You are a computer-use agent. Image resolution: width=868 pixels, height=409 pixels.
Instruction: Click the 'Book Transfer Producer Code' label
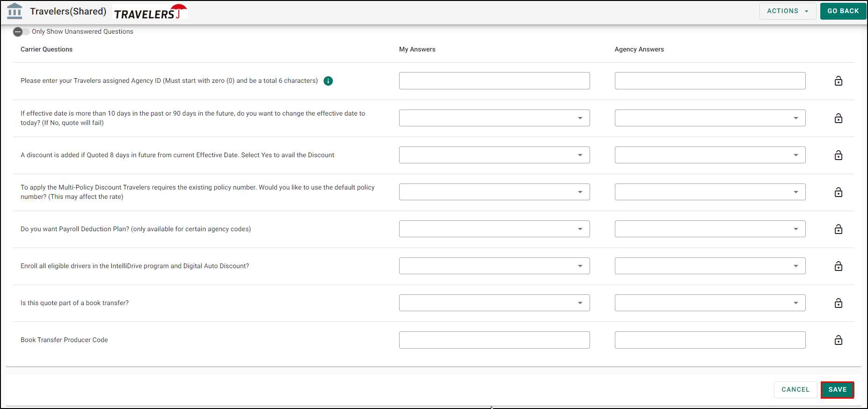pyautogui.click(x=64, y=340)
